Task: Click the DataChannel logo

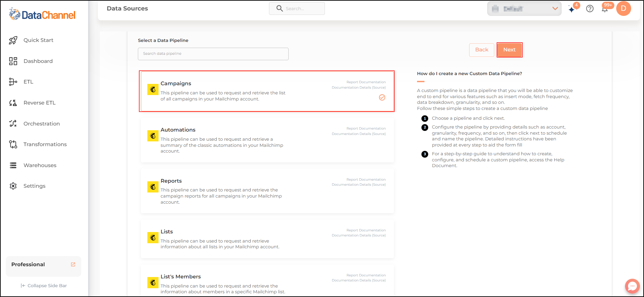Action: (42, 14)
